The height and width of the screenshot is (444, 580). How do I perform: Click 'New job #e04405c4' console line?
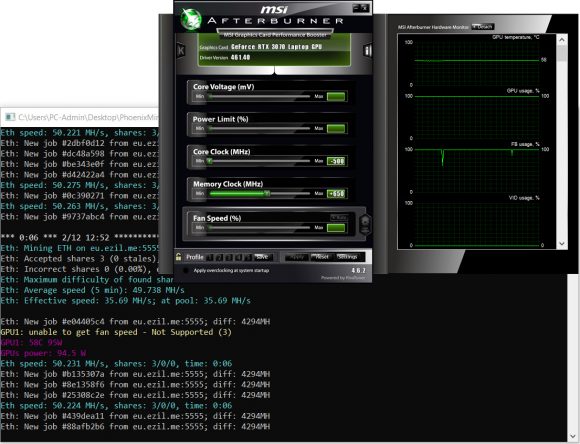[x=135, y=322]
